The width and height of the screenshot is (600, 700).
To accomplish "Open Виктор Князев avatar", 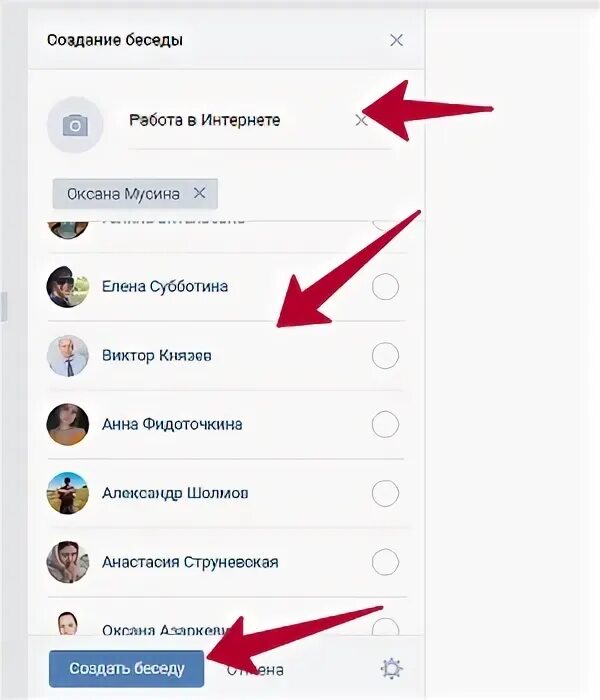I will [x=68, y=356].
